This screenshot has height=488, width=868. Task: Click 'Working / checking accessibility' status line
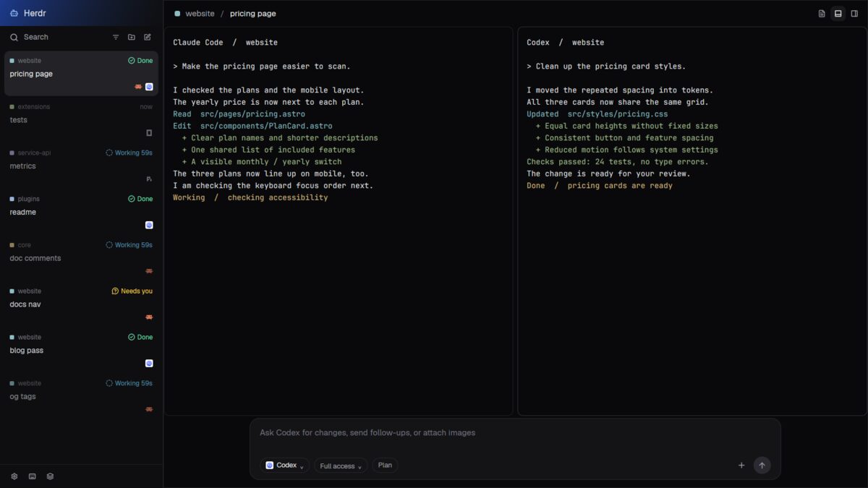coord(250,197)
